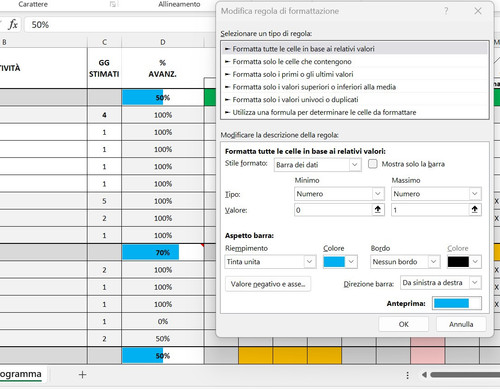This screenshot has width=500, height=389.
Task: Click the OK button
Action: point(403,324)
